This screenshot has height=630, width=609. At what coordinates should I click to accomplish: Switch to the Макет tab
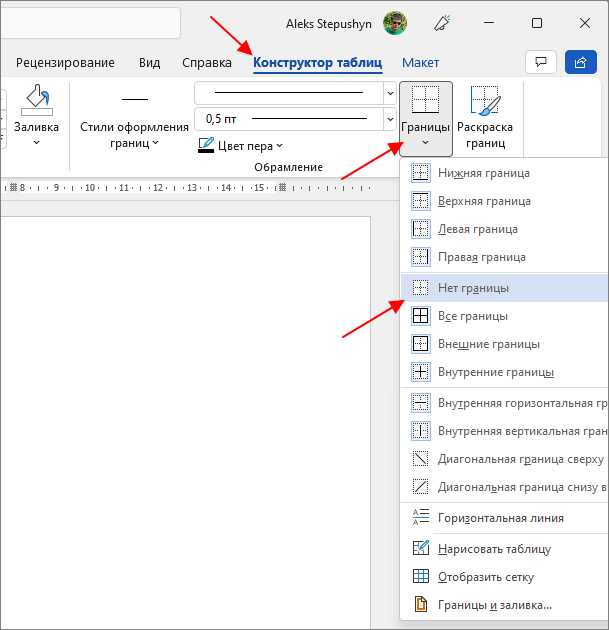[x=421, y=63]
